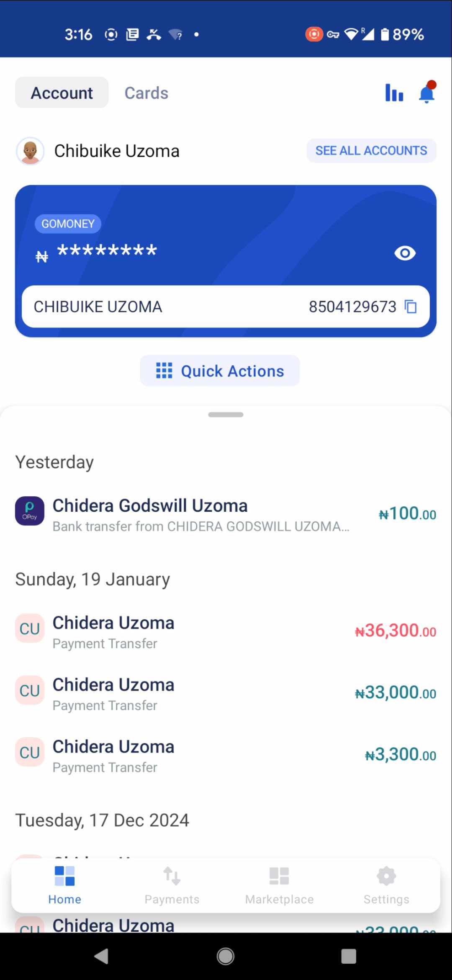Viewport: 452px width, 980px height.
Task: Open Settings gear in bottom bar
Action: (x=386, y=885)
